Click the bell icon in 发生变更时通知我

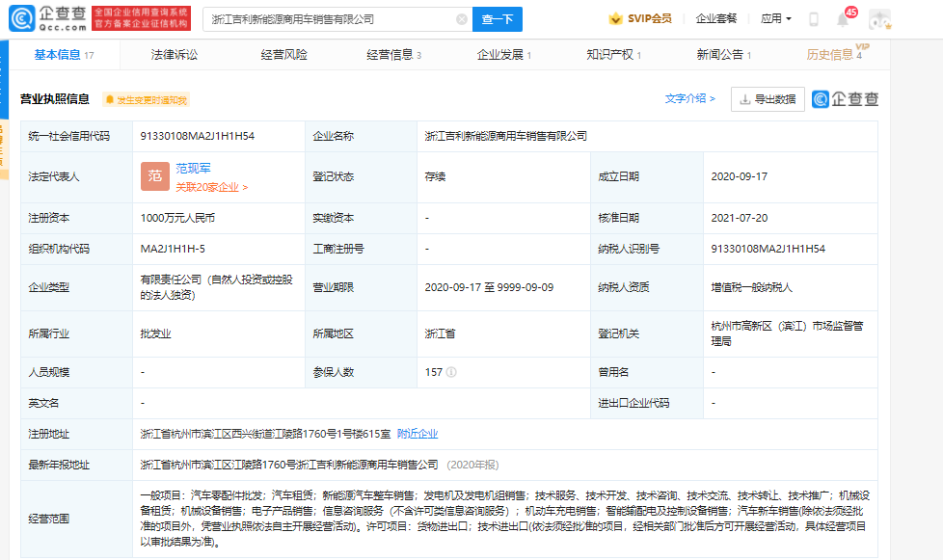click(108, 98)
